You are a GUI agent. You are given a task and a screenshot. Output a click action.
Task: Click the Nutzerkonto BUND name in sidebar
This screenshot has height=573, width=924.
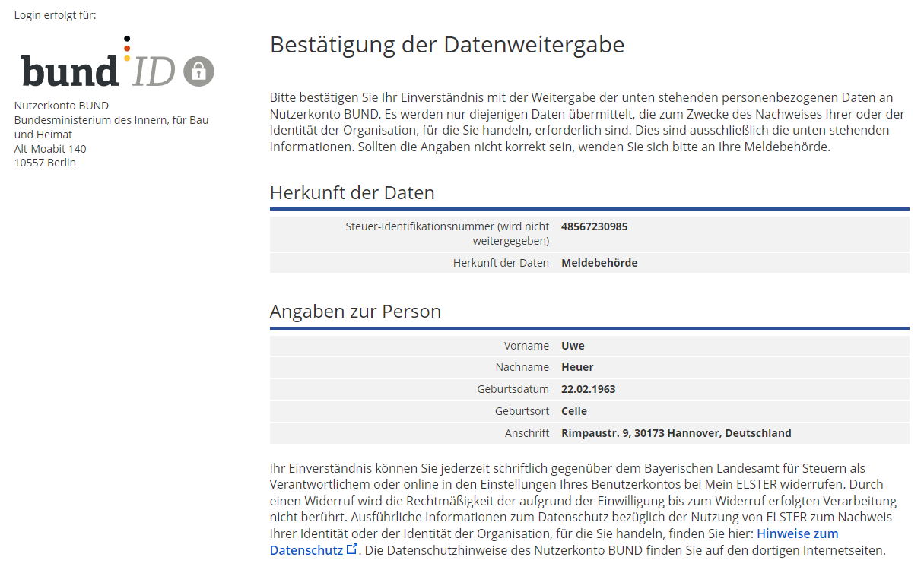click(x=62, y=106)
